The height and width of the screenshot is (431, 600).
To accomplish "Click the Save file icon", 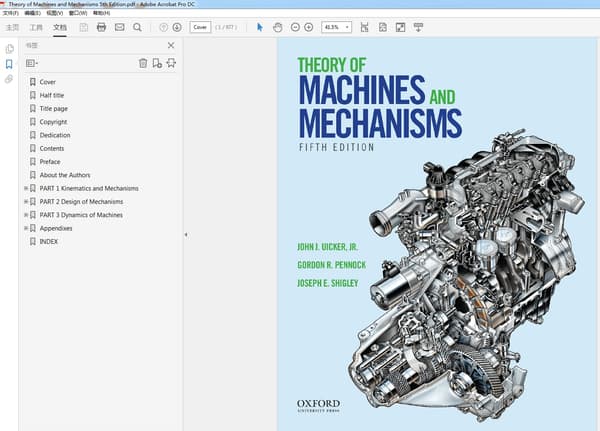I will (83, 27).
